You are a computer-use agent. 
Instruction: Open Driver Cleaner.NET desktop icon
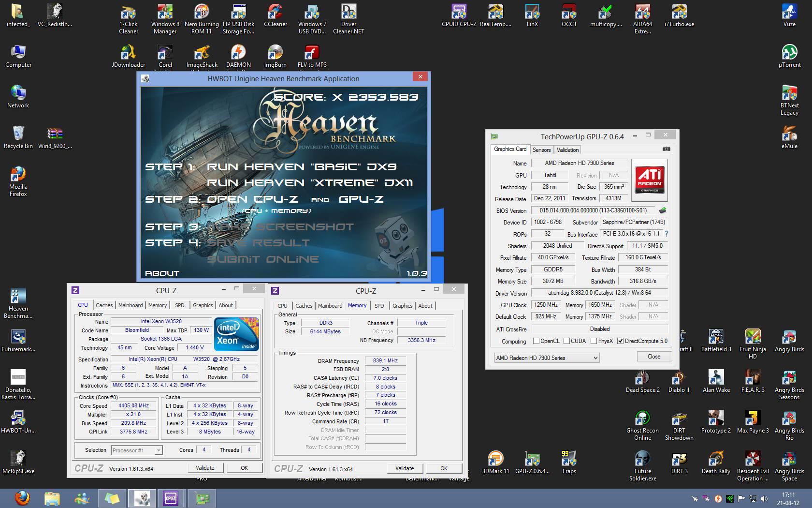pyautogui.click(x=348, y=19)
